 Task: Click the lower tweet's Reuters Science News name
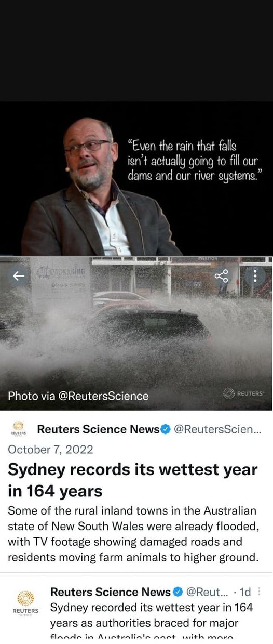pyautogui.click(x=111, y=592)
